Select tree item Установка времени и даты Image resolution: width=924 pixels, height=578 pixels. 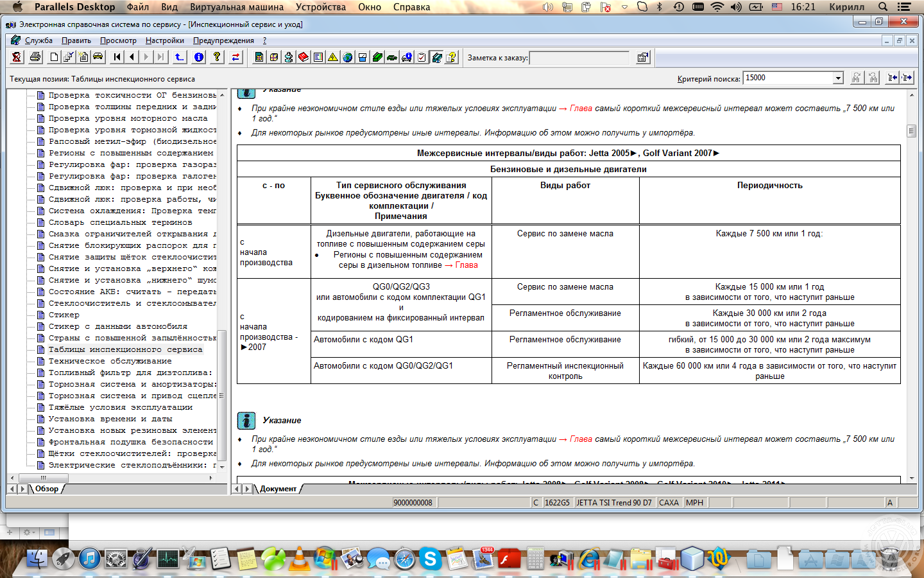pos(110,419)
